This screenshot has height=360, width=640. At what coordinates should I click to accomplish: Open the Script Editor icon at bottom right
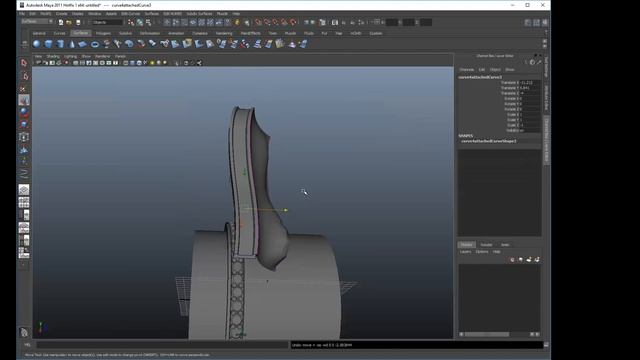546,345
